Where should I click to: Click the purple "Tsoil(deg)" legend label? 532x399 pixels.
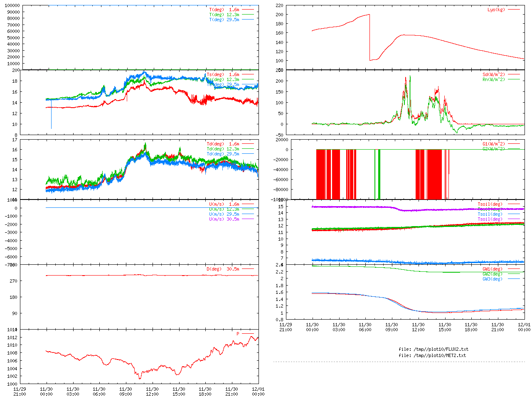click(x=490, y=219)
